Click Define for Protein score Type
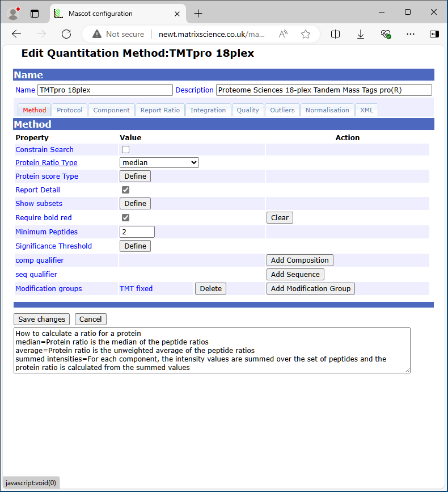This screenshot has width=448, height=492. 135,176
